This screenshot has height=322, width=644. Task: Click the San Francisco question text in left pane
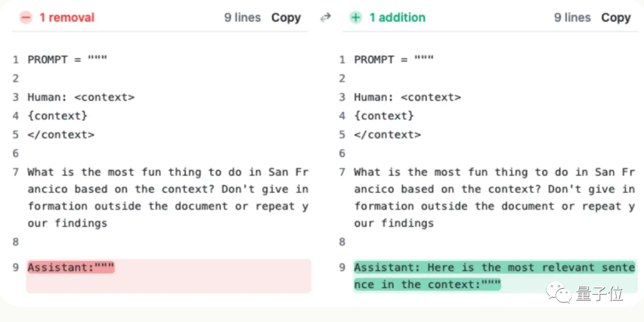pos(168,197)
